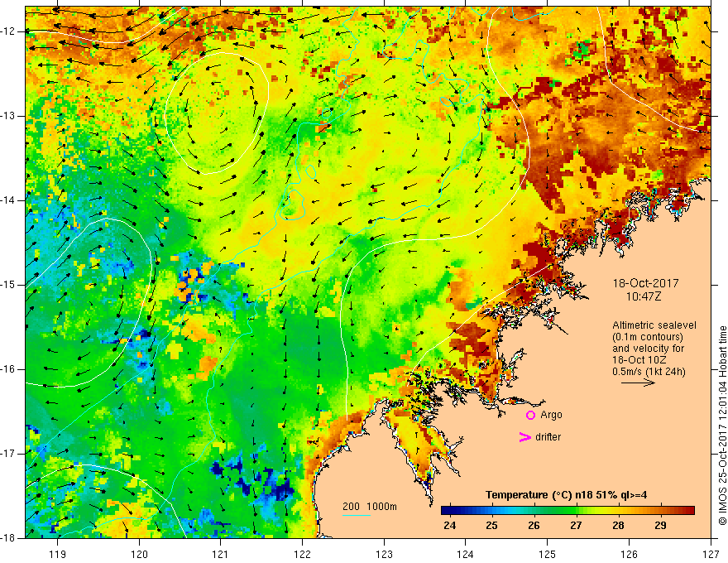728x563 pixels.
Task: Click 'Altimetric sealevel' caption text
Action: point(654,325)
